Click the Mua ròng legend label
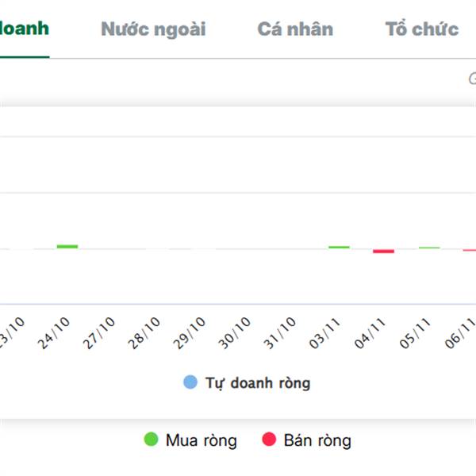Image resolution: width=476 pixels, height=476 pixels. coord(201,440)
